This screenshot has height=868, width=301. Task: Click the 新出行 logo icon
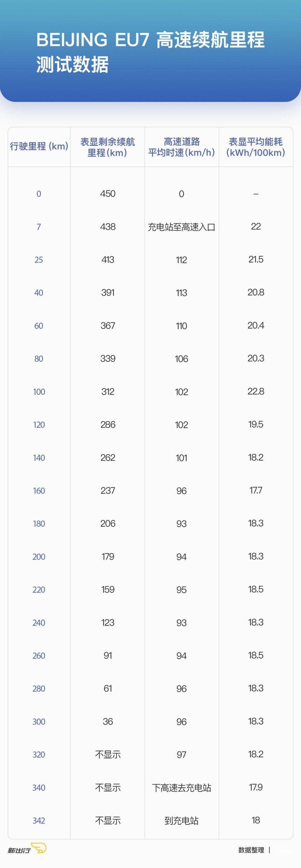[27, 849]
